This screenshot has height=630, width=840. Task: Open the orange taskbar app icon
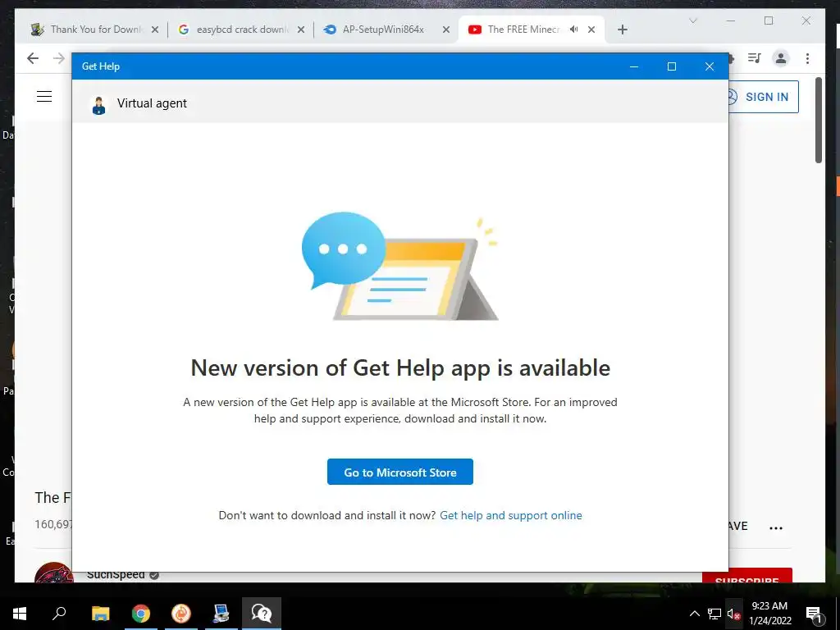[x=181, y=614]
